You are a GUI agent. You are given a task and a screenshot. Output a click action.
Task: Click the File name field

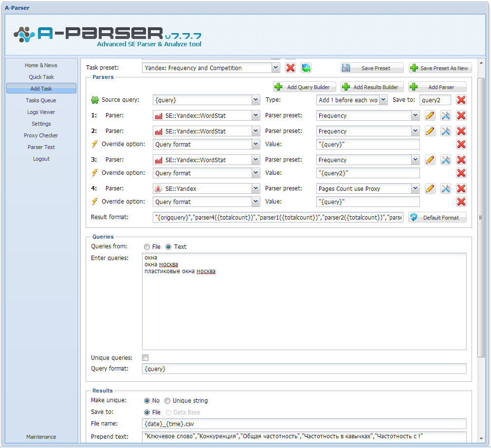(304, 424)
